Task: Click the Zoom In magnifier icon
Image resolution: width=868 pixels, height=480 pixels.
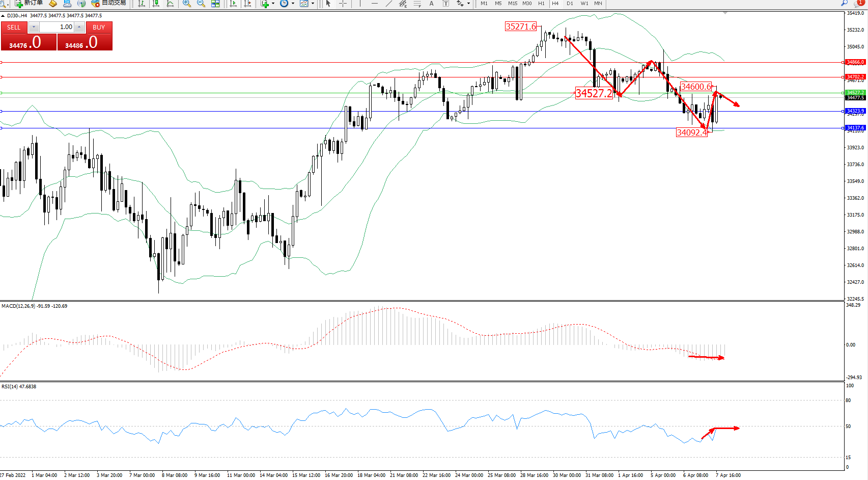Action: 187,4
